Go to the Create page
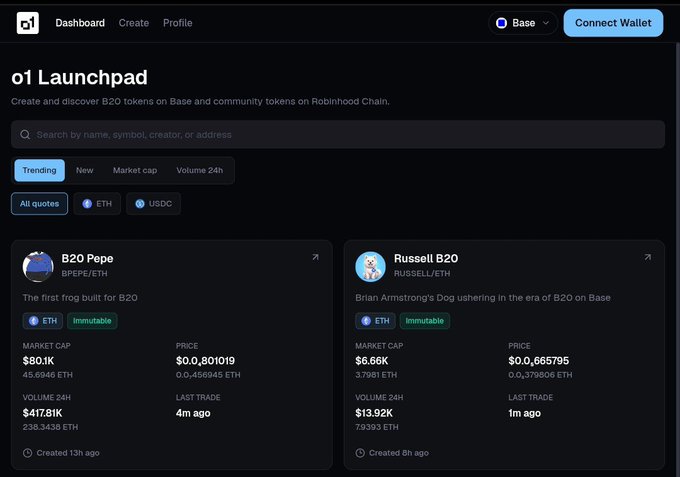Screen dimensions: 680x477 point(134,23)
